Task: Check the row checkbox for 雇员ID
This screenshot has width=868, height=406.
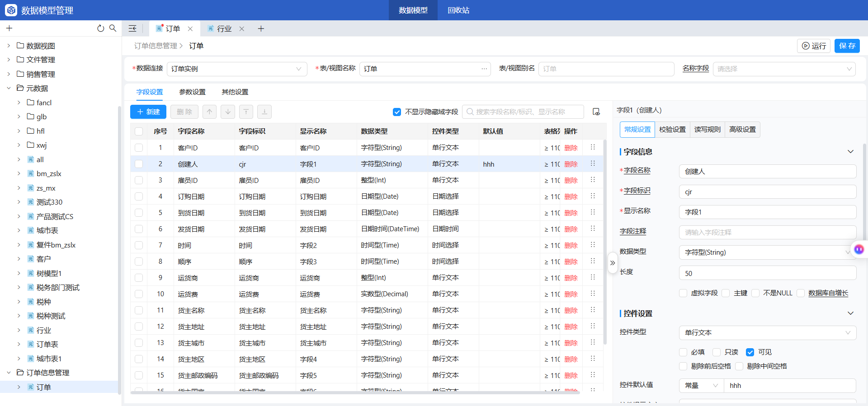Action: 139,180
